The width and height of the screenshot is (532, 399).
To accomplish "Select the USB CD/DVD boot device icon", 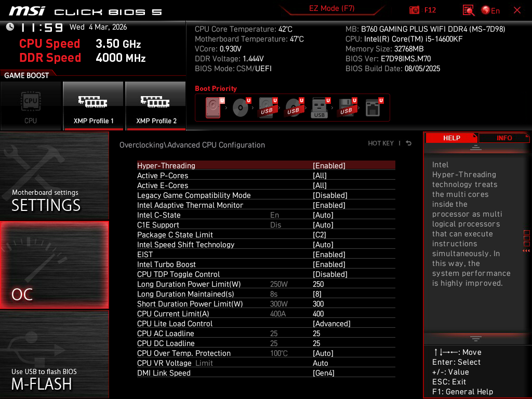I will point(295,108).
